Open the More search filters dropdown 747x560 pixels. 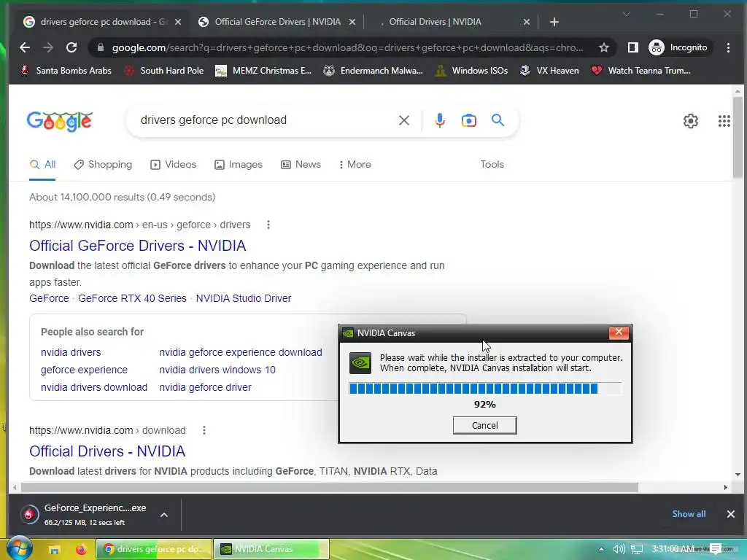coord(355,164)
